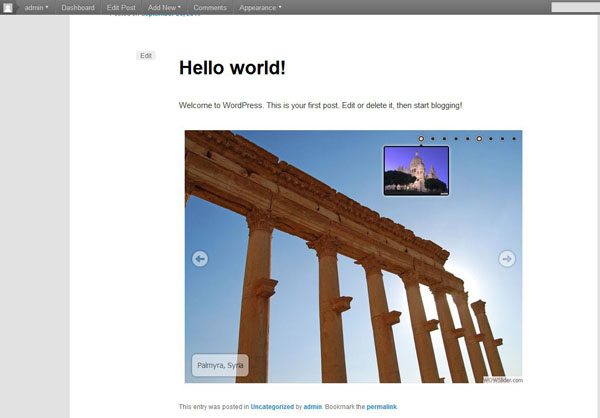The image size is (600, 418).
Task: Select the last slider navigation bullet
Action: [x=514, y=139]
